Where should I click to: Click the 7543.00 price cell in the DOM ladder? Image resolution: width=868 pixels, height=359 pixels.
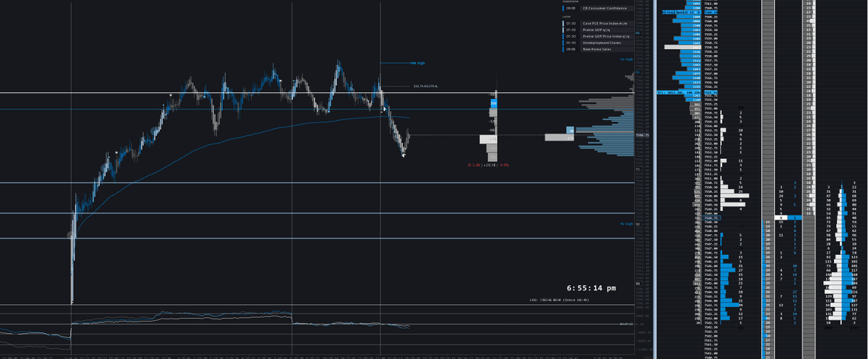tap(710, 319)
